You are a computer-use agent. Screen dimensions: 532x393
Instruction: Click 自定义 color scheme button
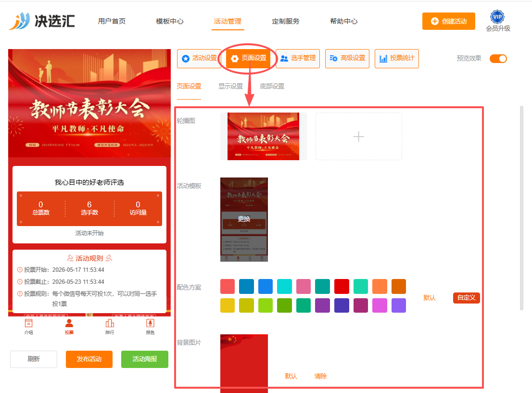(x=467, y=298)
